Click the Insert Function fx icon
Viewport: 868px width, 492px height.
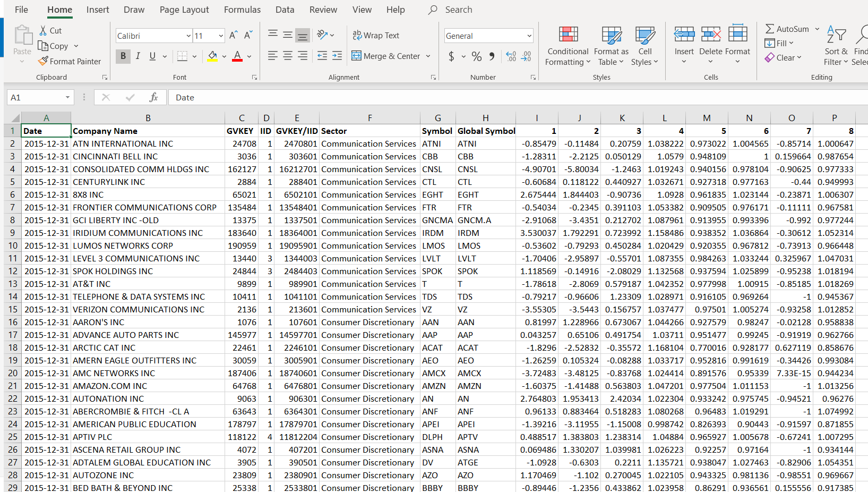point(154,97)
